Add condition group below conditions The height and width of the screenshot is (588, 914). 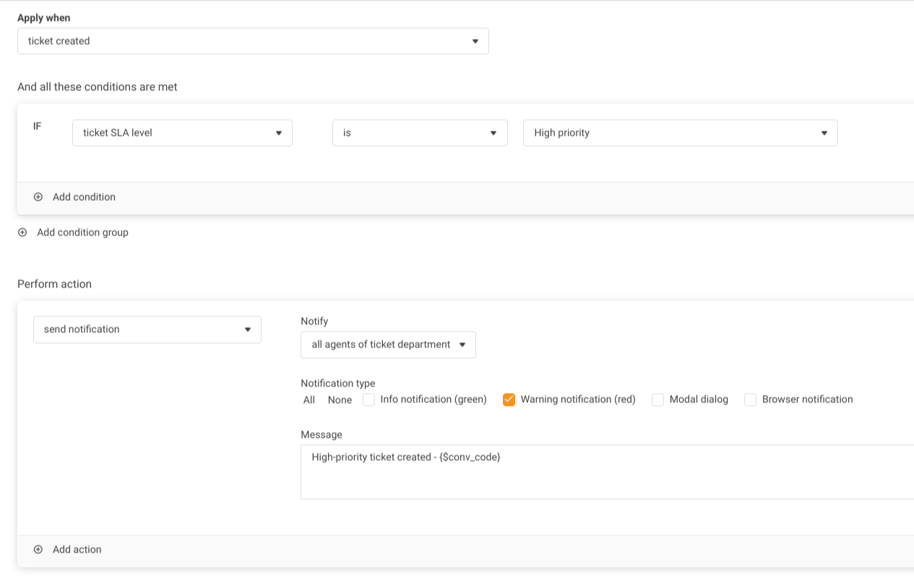82,233
